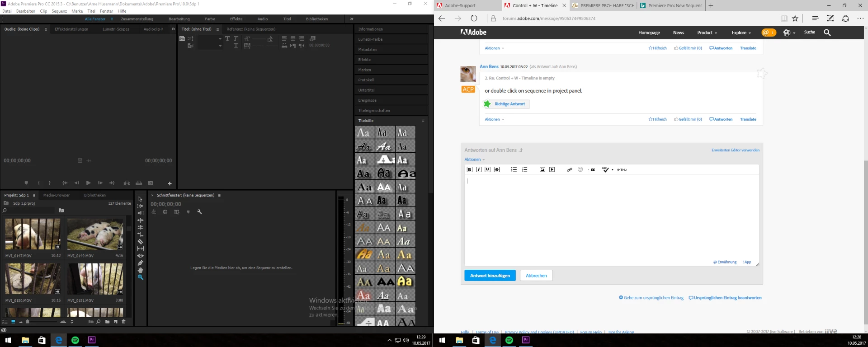Select the Hand tool in the Premiere toolbox
The height and width of the screenshot is (347, 868).
coord(141,270)
